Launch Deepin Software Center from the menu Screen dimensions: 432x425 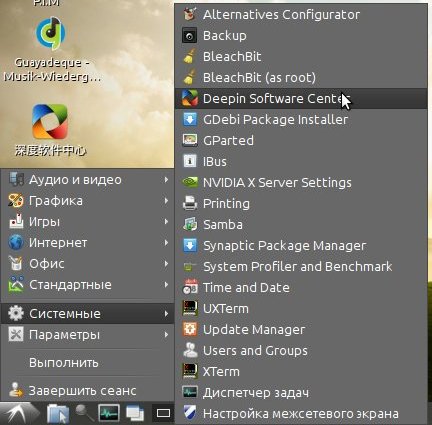[301, 99]
